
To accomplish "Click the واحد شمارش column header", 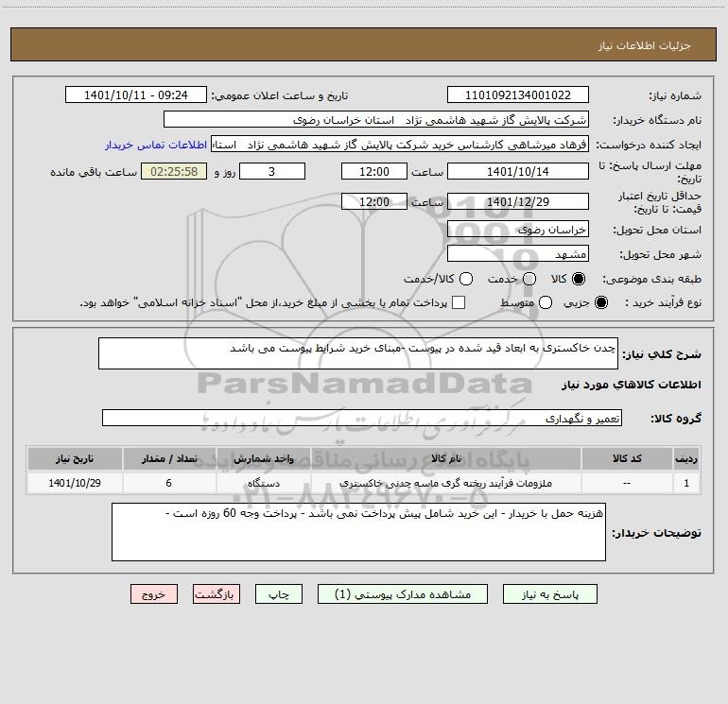I will click(x=263, y=458).
